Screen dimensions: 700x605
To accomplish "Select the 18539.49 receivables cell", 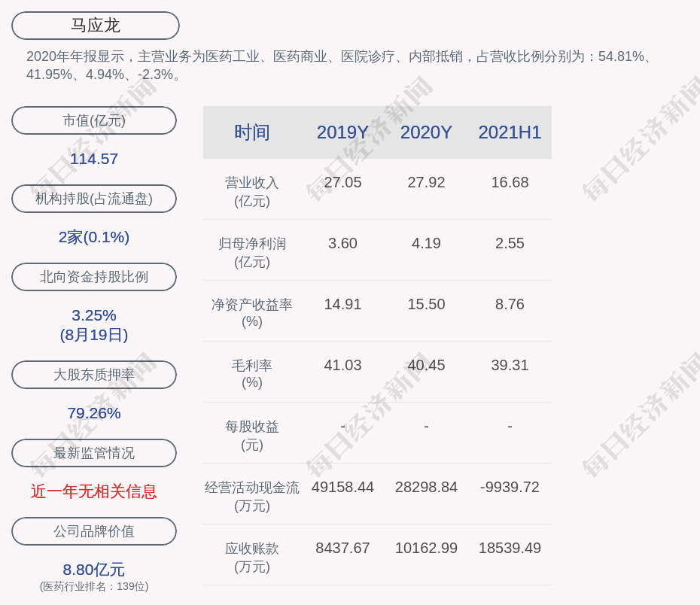I will (510, 548).
